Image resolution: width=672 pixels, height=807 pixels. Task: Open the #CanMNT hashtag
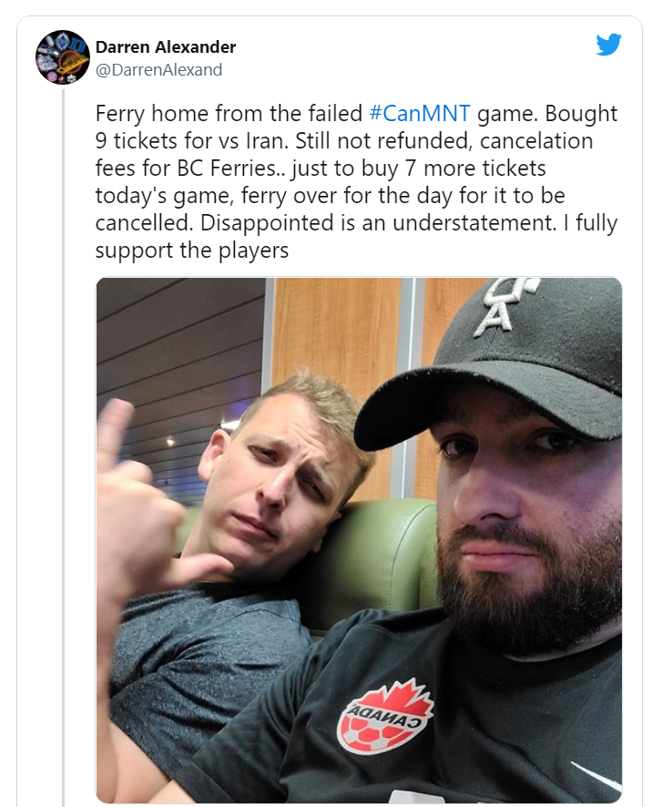click(x=421, y=114)
